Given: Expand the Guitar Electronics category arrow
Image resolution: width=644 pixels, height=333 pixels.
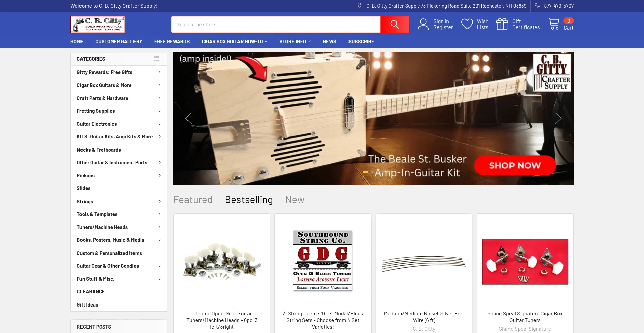Looking at the screenshot, I should click(160, 124).
